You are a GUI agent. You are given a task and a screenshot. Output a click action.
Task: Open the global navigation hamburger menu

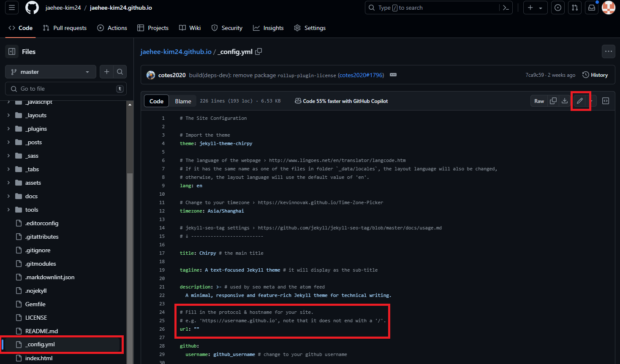[x=12, y=8]
